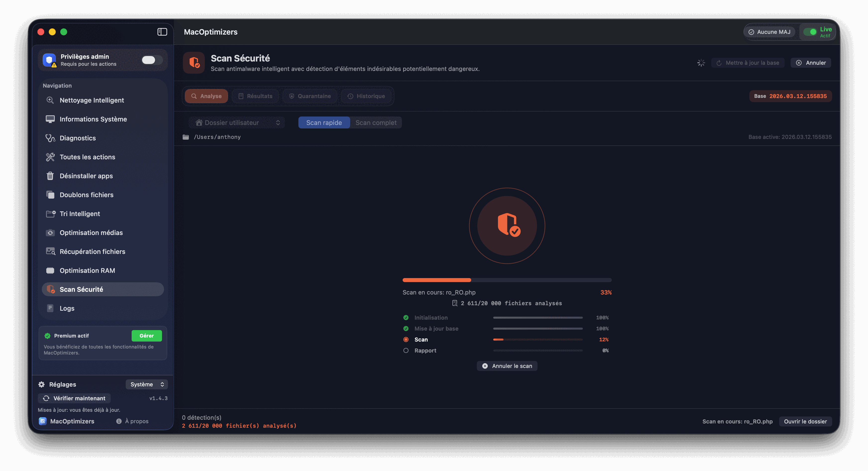Click Vérifier maintenant for updates
This screenshot has width=868, height=471.
pos(74,398)
